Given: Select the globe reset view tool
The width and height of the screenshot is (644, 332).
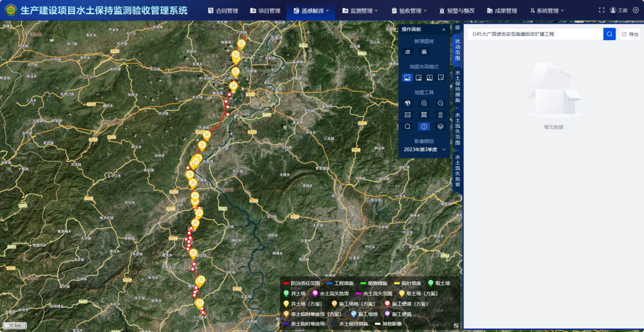Looking at the screenshot, I should click(x=408, y=103).
